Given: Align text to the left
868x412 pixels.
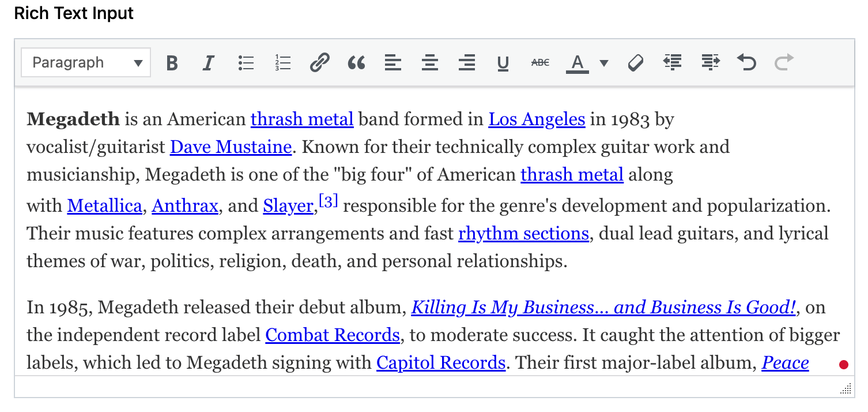Looking at the screenshot, I should 393,62.
